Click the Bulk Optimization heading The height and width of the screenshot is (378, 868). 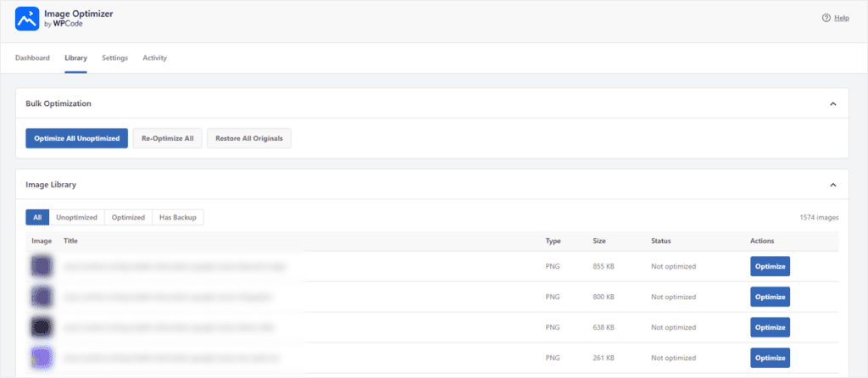(x=58, y=103)
